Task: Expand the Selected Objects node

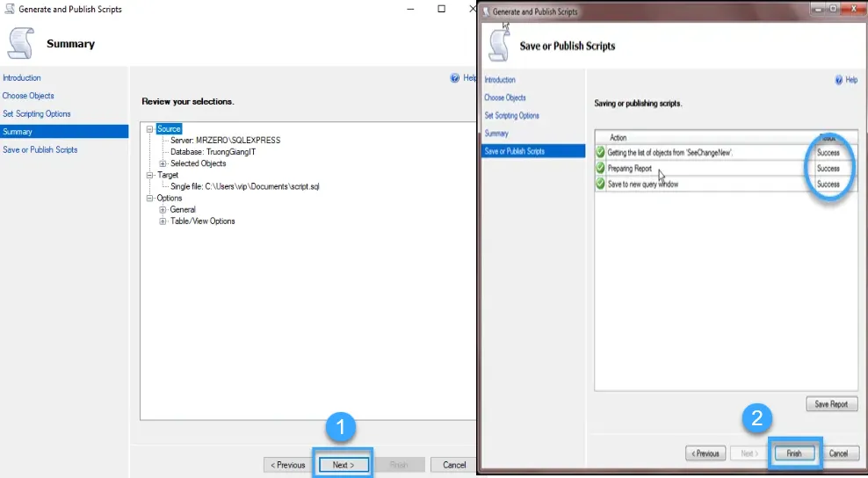Action: pos(163,163)
